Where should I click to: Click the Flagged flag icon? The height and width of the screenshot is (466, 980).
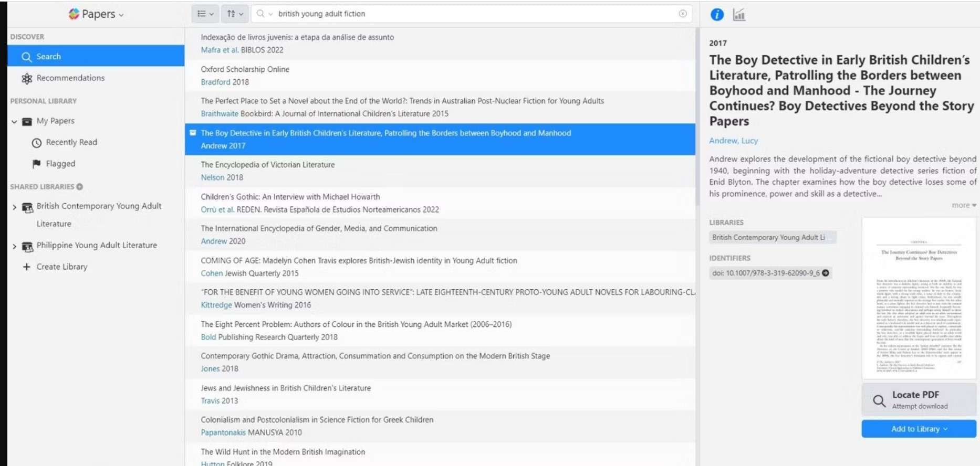click(x=36, y=164)
